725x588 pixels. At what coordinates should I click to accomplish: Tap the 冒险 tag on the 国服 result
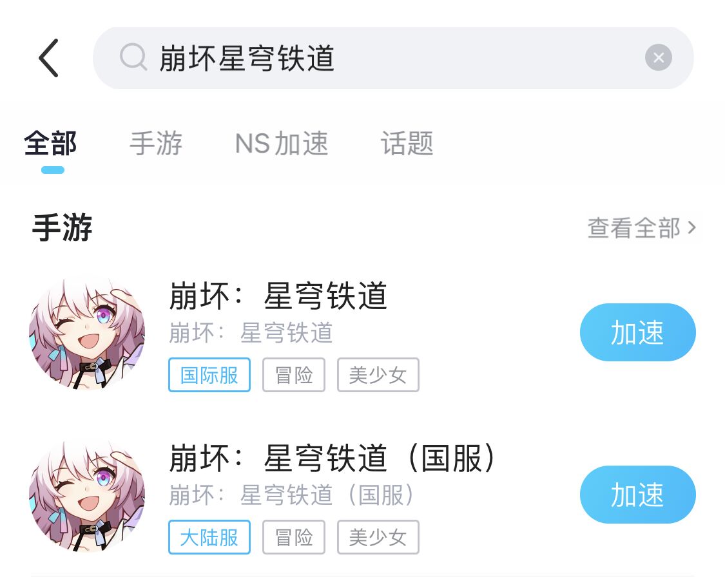pos(294,537)
